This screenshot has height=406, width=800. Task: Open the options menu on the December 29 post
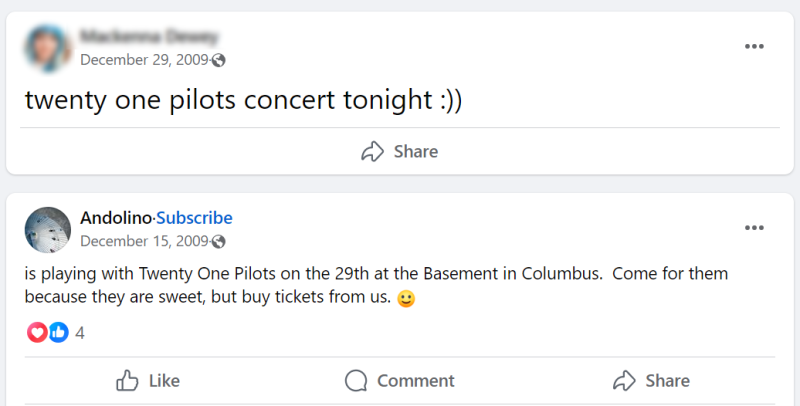754,46
